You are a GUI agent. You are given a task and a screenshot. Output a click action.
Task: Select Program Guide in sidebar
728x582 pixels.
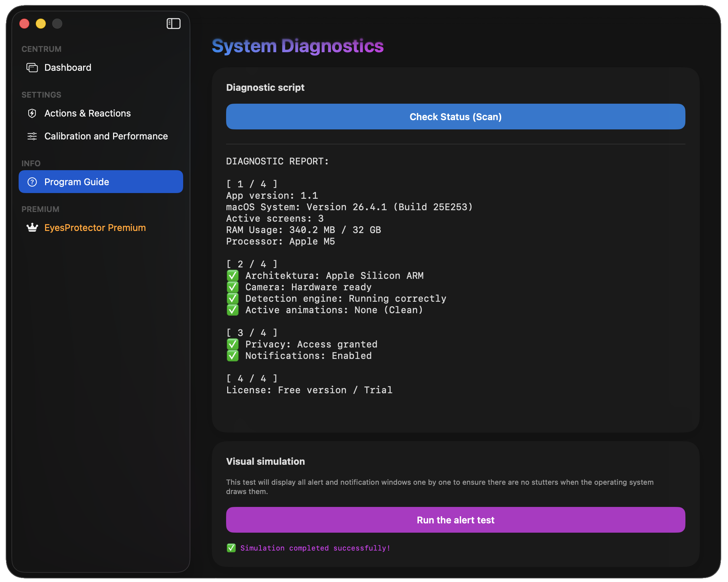pyautogui.click(x=101, y=182)
